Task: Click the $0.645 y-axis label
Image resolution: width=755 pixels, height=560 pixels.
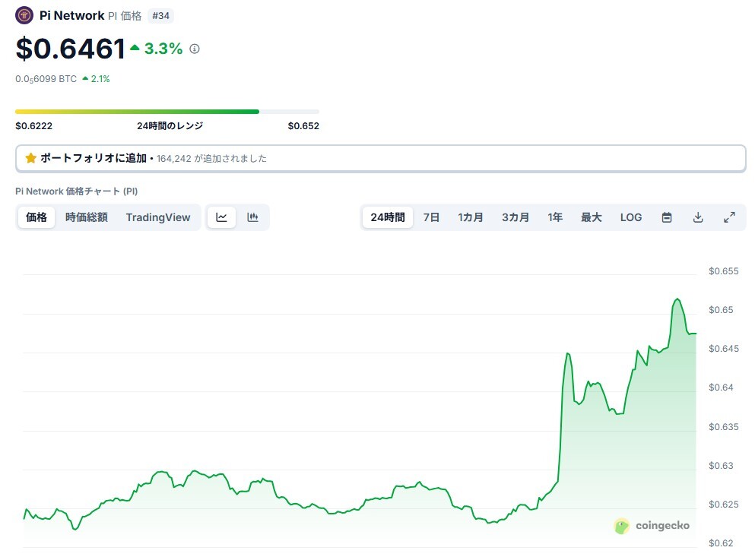Action: [x=723, y=348]
